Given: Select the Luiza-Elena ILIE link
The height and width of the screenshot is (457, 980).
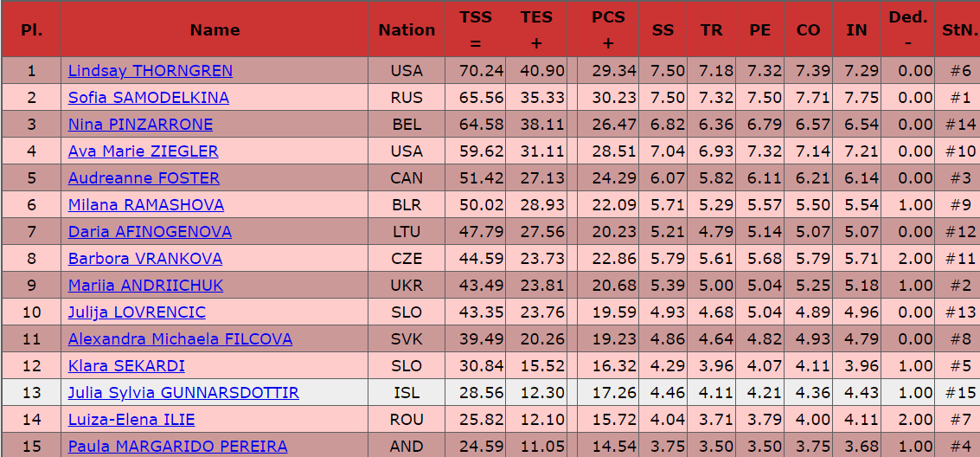Looking at the screenshot, I should click(x=131, y=420).
